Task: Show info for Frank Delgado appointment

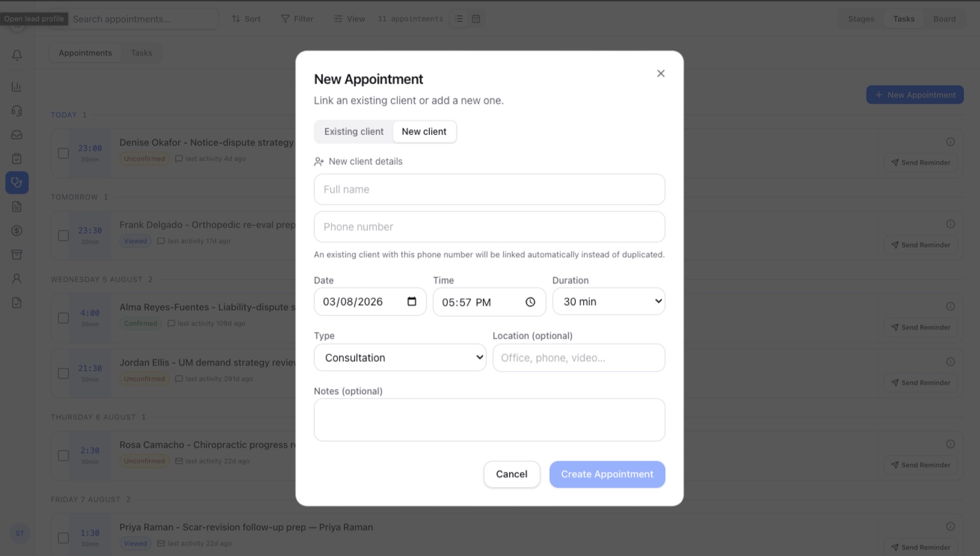Action: (950, 224)
